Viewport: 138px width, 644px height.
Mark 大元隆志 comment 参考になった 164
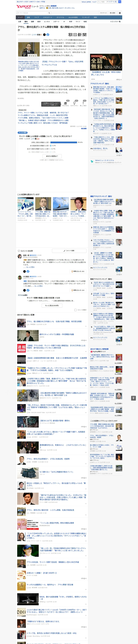pyautogui.click(x=78, y=290)
